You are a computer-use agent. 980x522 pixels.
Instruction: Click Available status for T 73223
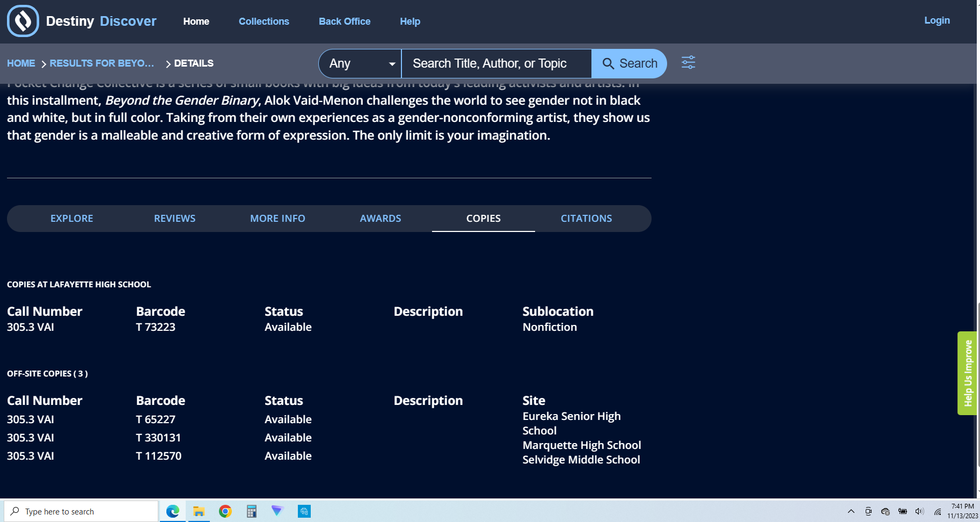click(x=288, y=327)
